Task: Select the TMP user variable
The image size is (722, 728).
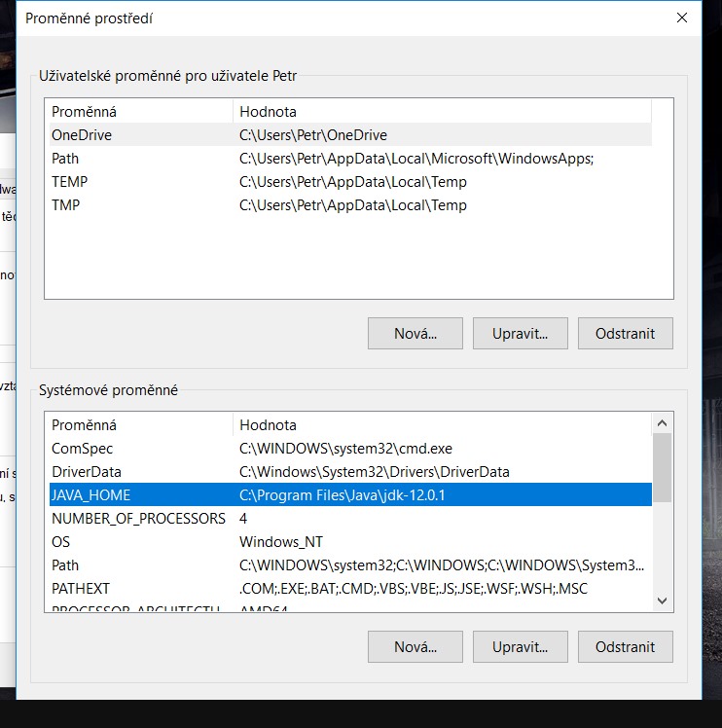Action: click(x=66, y=205)
